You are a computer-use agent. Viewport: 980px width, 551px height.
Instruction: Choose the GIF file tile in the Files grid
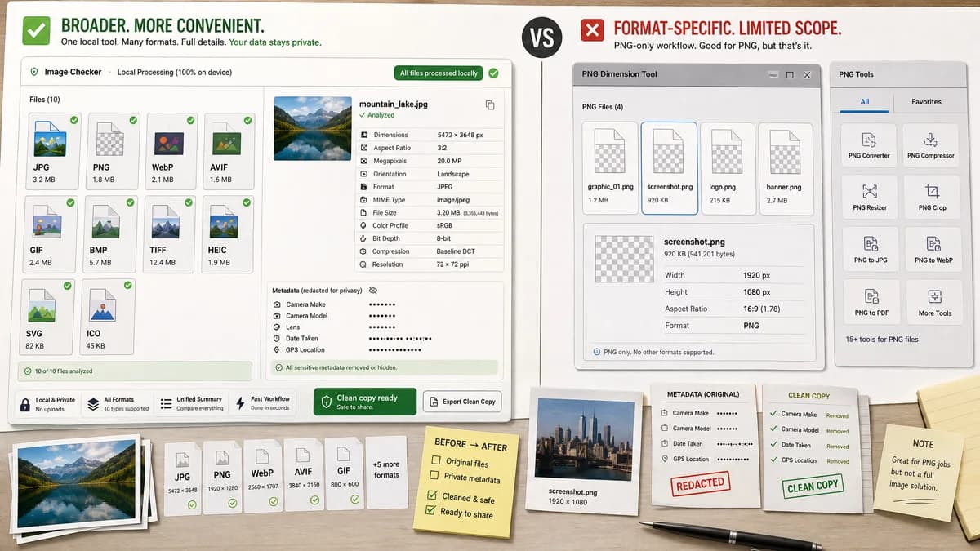pos(51,233)
